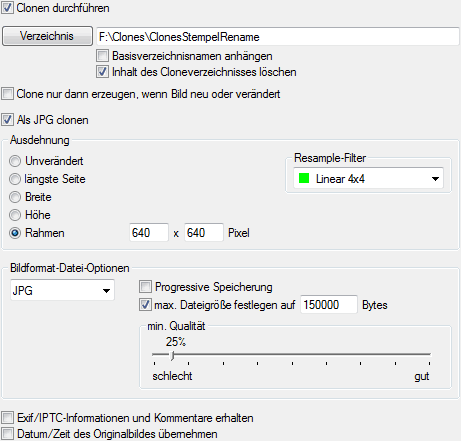
Task: Open the Resample-Filter Linear 4x4 dropdown
Action: 368,178
